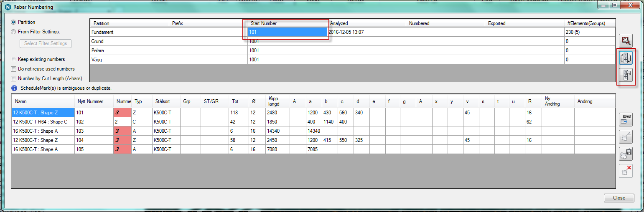Screen dimensions: 644x212
Task: Click the Start Number field for Fundament
Action: point(287,32)
